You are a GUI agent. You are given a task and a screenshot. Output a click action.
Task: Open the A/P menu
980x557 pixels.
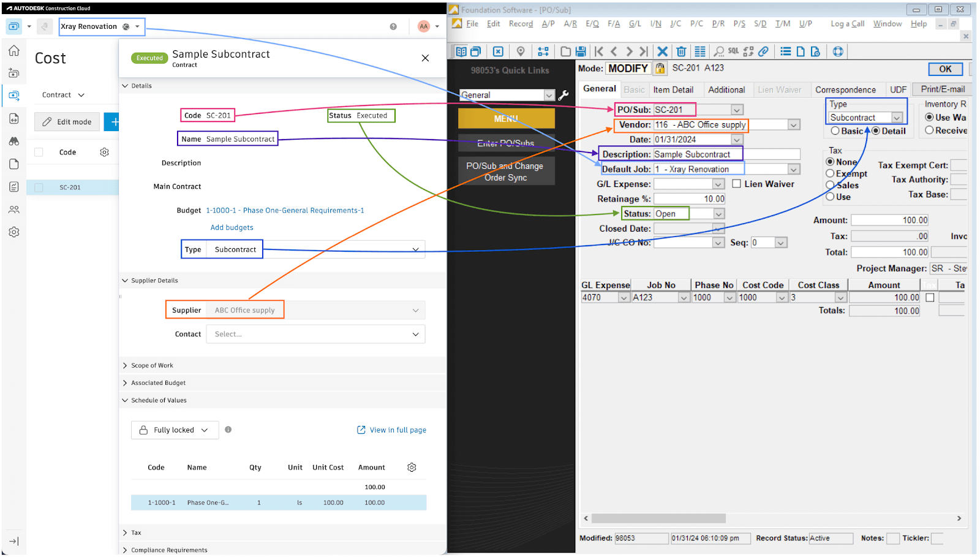(x=548, y=24)
